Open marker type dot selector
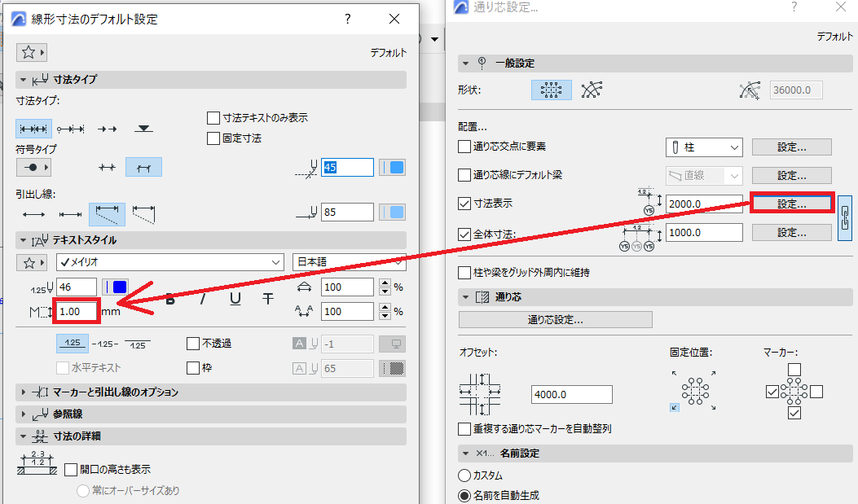858x504 pixels. (34, 167)
